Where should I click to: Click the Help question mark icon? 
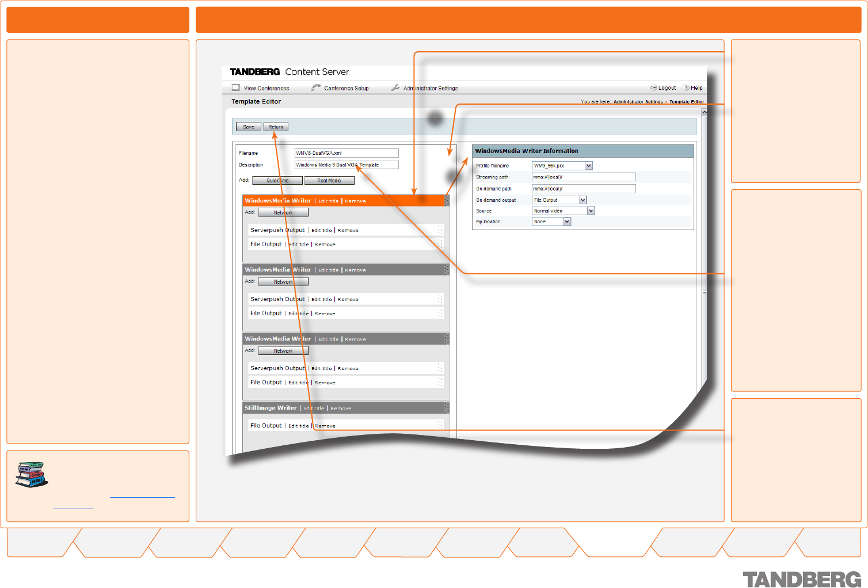point(686,87)
